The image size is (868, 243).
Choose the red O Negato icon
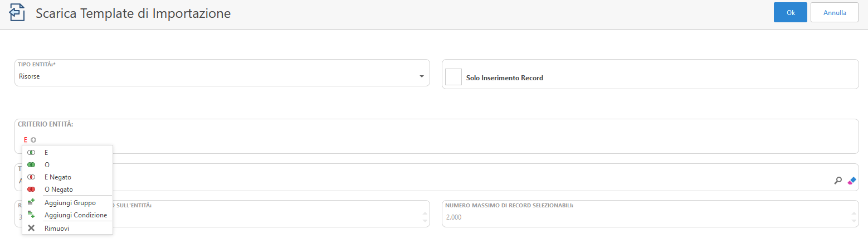(x=31, y=189)
